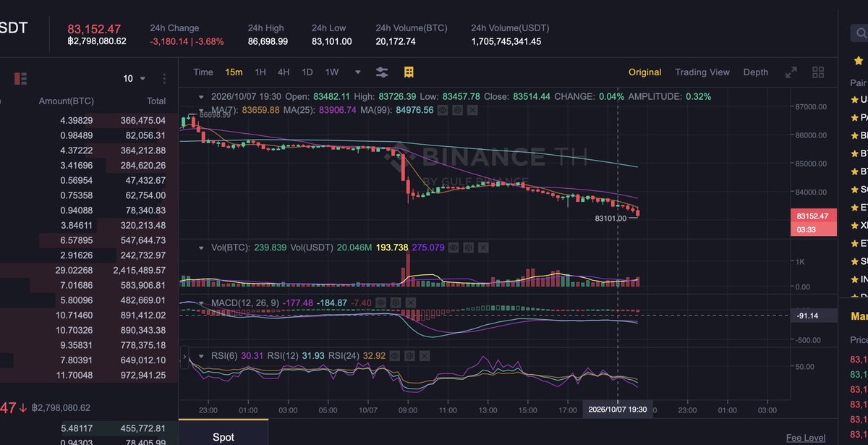The image size is (868, 445).
Task: Collapse the Vol(BTC) indicator legend
Action: 201,247
